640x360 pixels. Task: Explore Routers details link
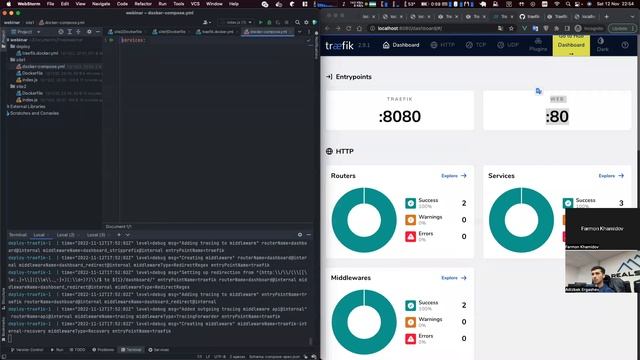tap(453, 176)
